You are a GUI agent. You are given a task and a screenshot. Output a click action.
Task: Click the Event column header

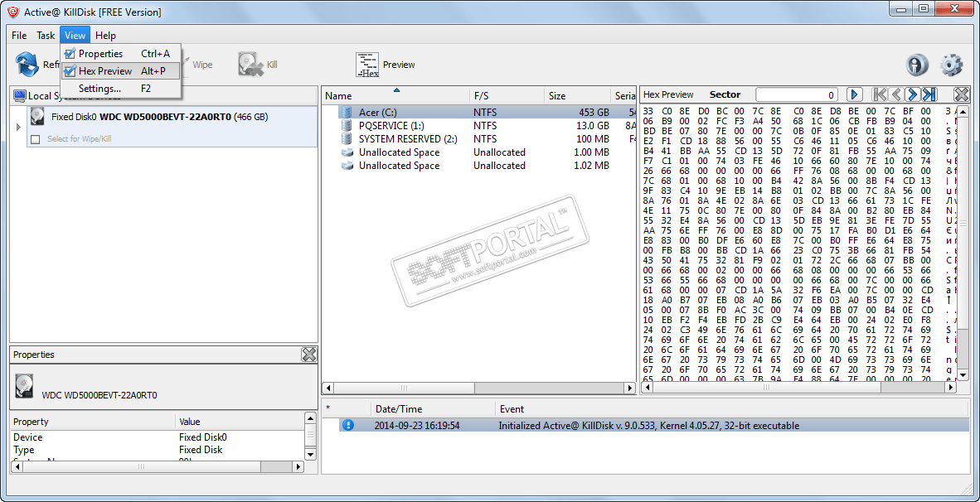(732, 409)
